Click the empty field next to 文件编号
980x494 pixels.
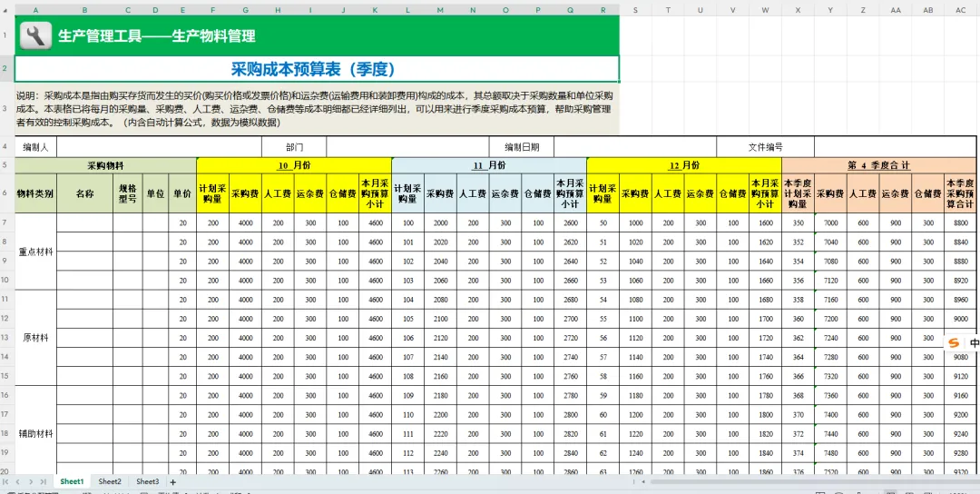click(x=895, y=147)
